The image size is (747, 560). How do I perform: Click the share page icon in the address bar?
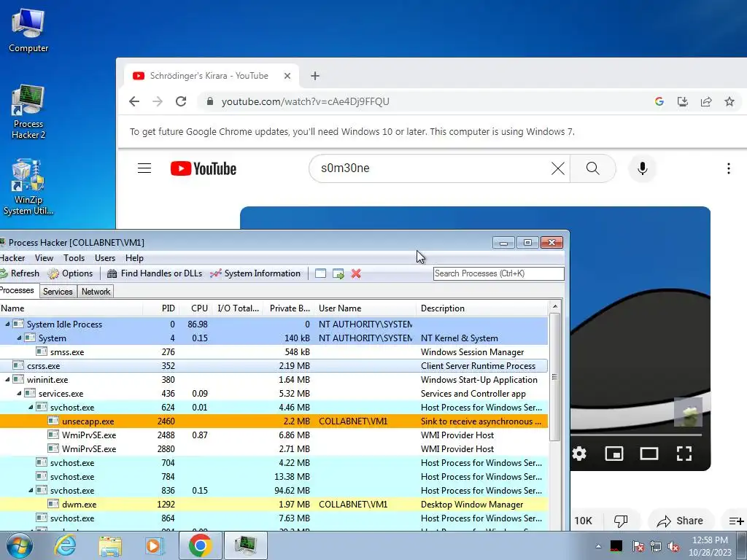click(706, 101)
